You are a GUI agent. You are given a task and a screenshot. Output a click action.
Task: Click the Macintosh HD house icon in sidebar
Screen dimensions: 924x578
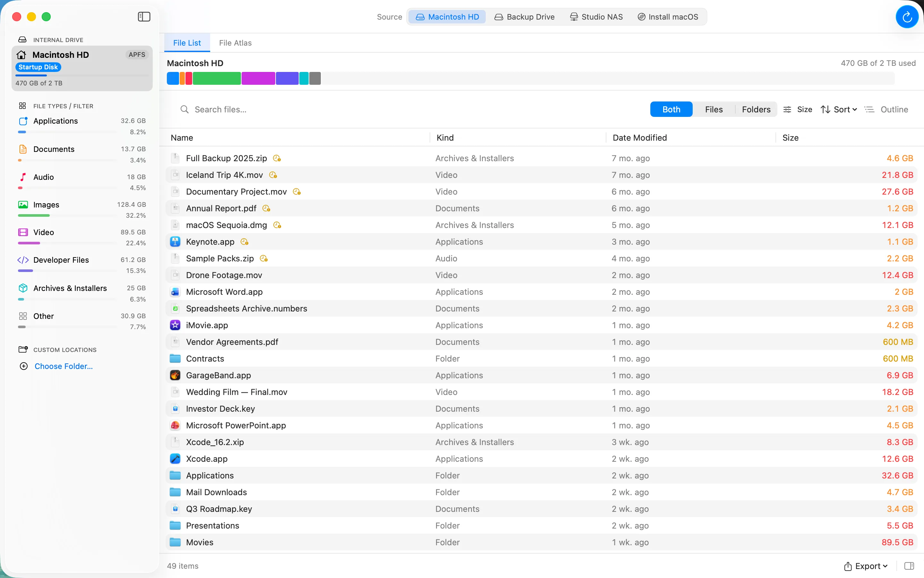coord(22,55)
